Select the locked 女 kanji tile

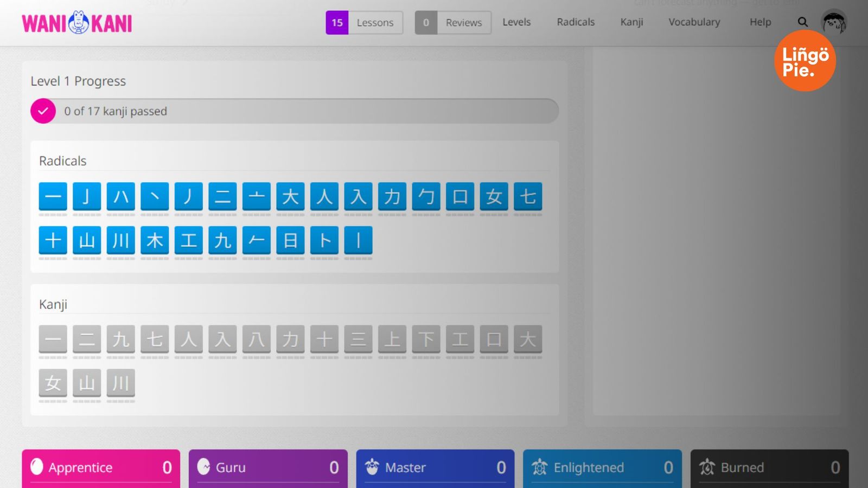53,383
